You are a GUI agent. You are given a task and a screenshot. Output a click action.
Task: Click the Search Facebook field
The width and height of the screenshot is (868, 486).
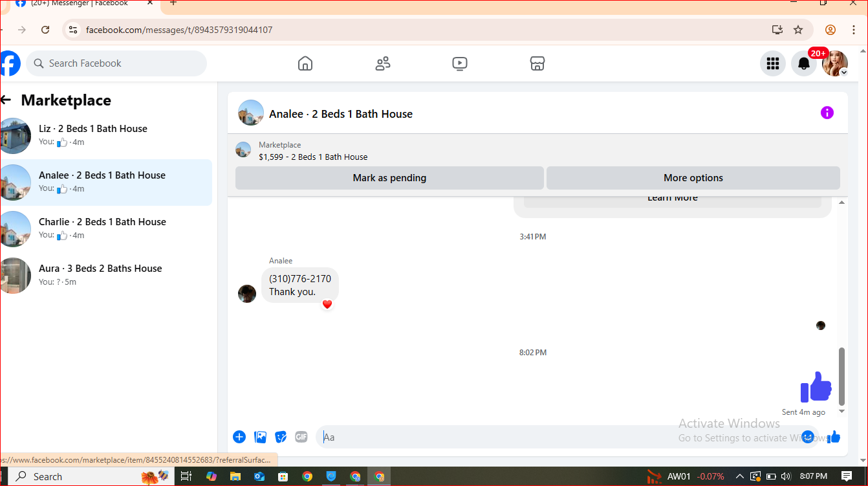116,63
